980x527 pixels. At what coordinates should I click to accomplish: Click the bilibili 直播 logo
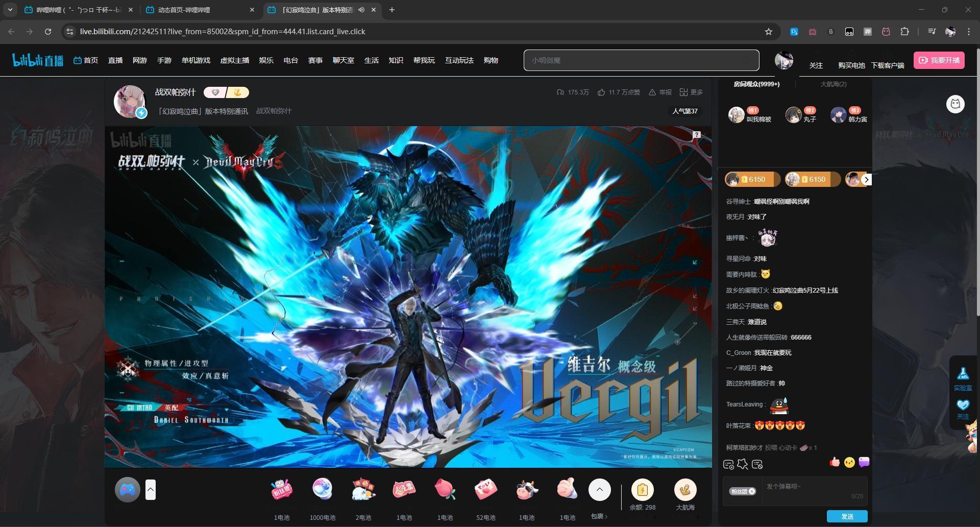click(38, 60)
